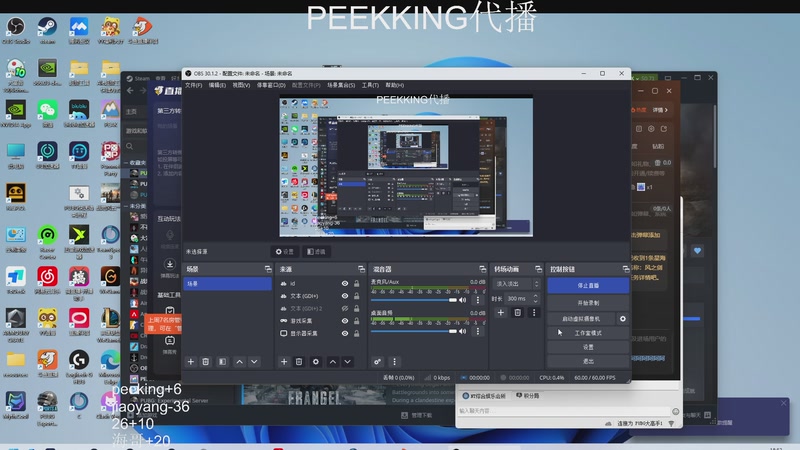
Task: Add a new source in Sources dock
Action: coord(284,362)
